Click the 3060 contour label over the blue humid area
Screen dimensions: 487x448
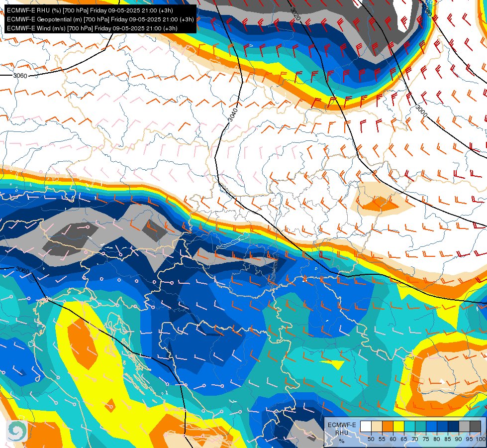pyautogui.click(x=22, y=270)
